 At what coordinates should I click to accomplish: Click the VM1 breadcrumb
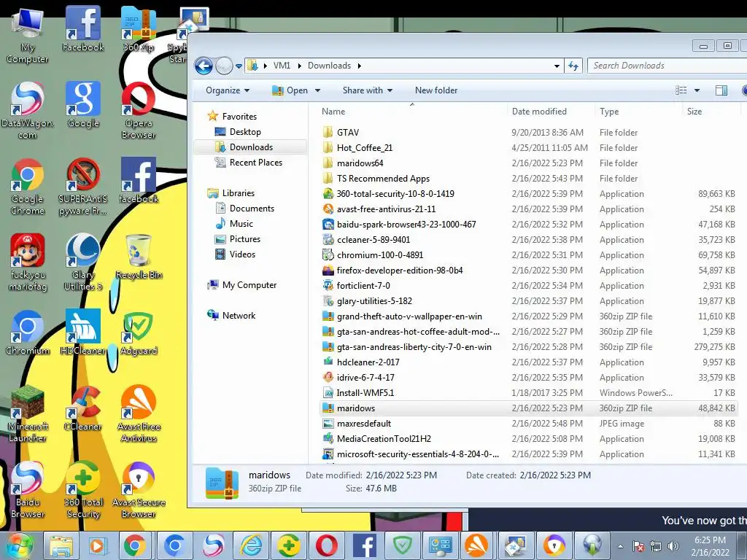(282, 66)
